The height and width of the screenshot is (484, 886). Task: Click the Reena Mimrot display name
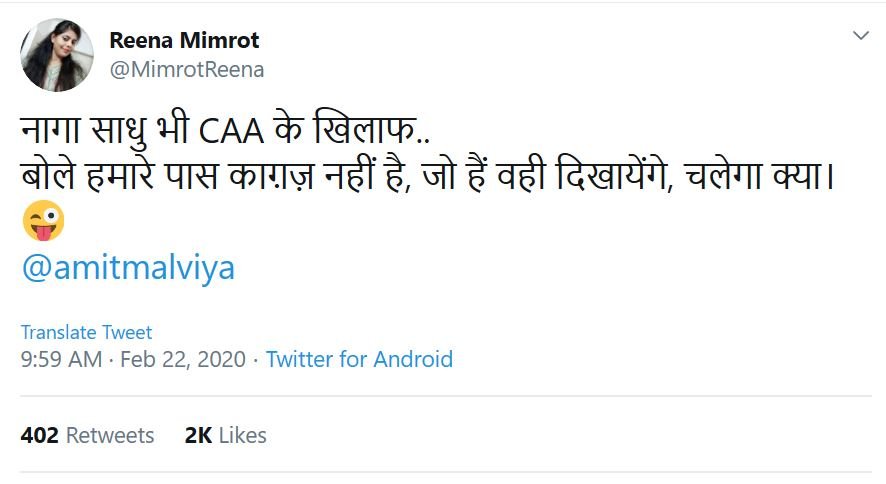[x=184, y=41]
